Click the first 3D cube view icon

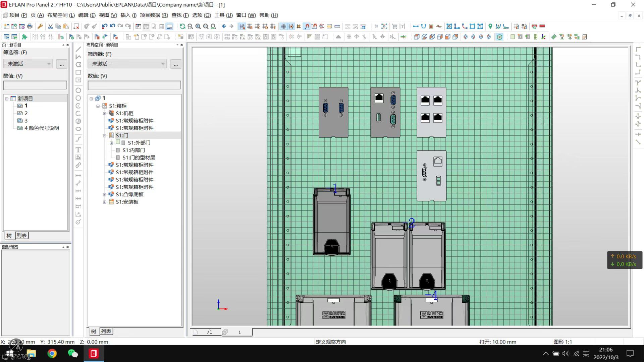click(x=417, y=37)
